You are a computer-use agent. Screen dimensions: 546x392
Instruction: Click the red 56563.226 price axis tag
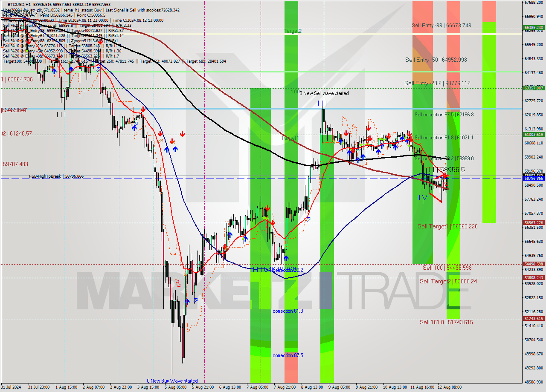click(534, 222)
